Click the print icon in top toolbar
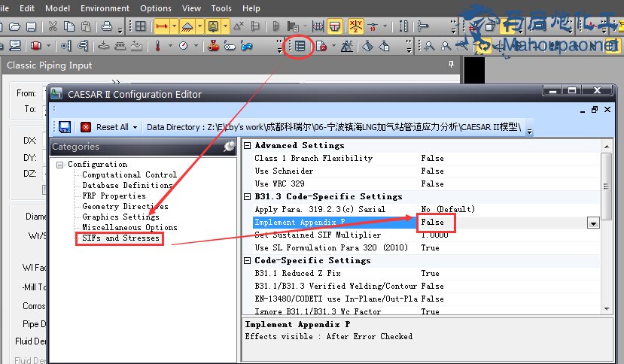Viewport: 624px width, 364px height. point(107,27)
